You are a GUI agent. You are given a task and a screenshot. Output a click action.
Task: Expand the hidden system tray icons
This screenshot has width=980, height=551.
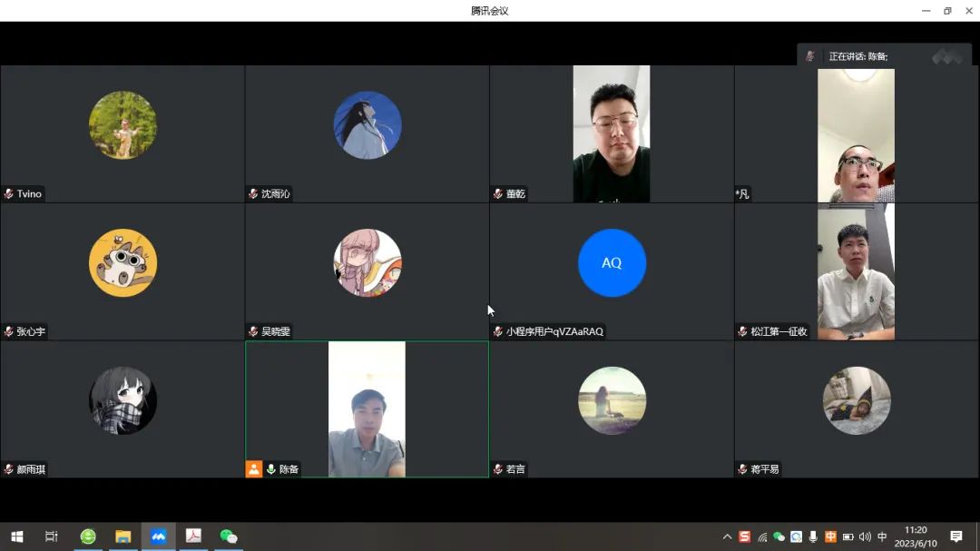coord(727,536)
